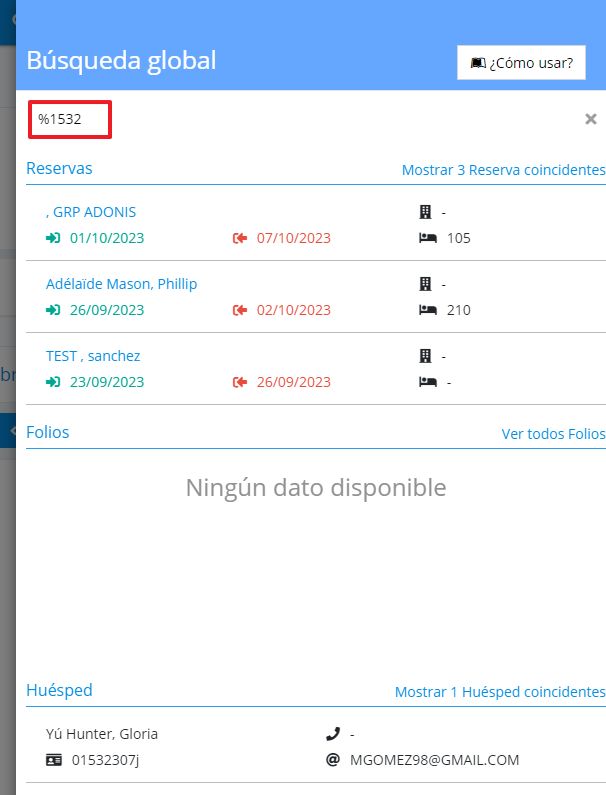
Task: Open the GRP ADONIS reservation
Action: [x=93, y=212]
